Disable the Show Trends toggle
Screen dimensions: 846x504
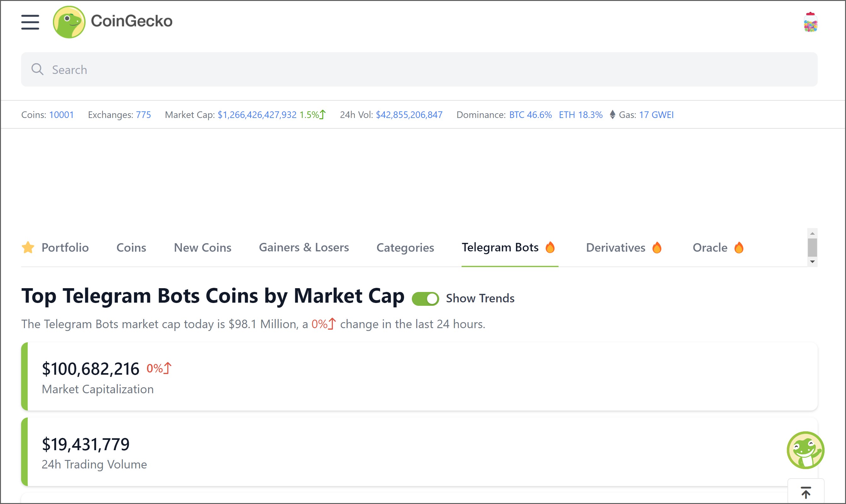click(x=425, y=298)
